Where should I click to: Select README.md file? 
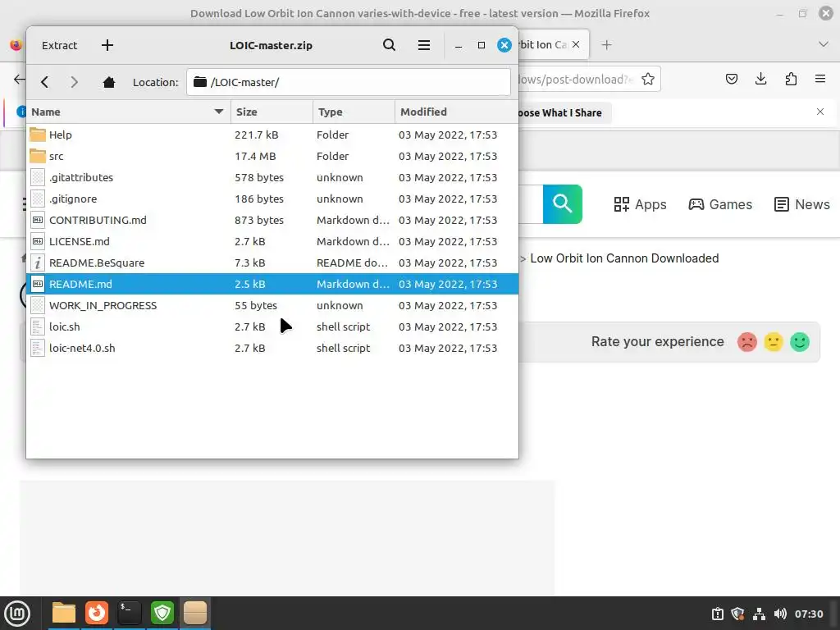272,284
